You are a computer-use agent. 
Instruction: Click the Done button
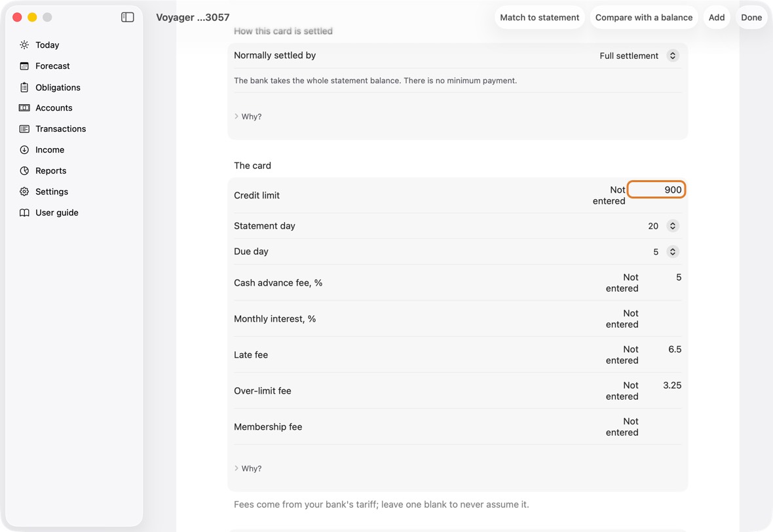click(751, 17)
